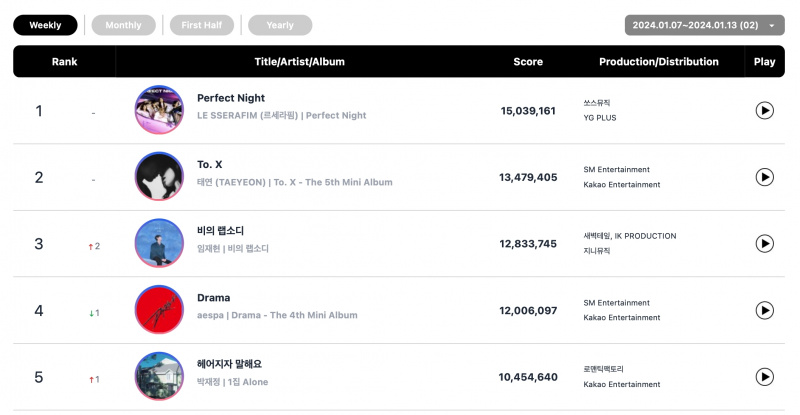Play Drama by aespa
This screenshot has height=415, width=800.
(x=764, y=310)
